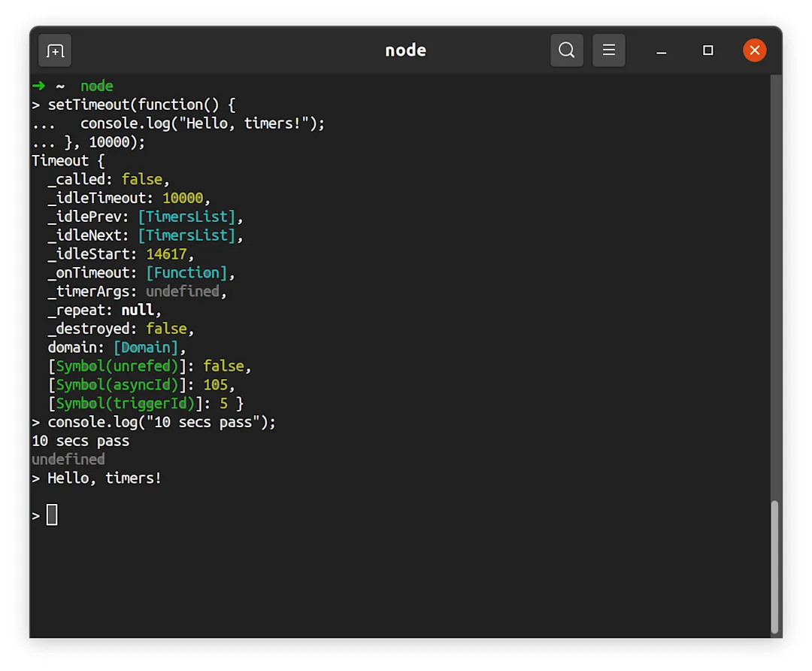Click the _repeat: null property line
Image resolution: width=812 pixels, height=671 pixels.
point(102,310)
